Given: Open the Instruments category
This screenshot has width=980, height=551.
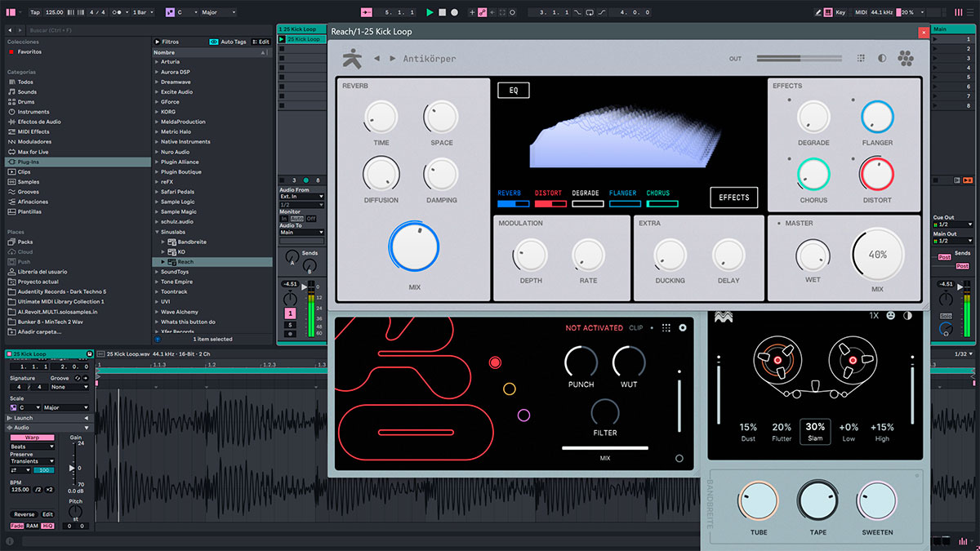Looking at the screenshot, I should coord(33,112).
